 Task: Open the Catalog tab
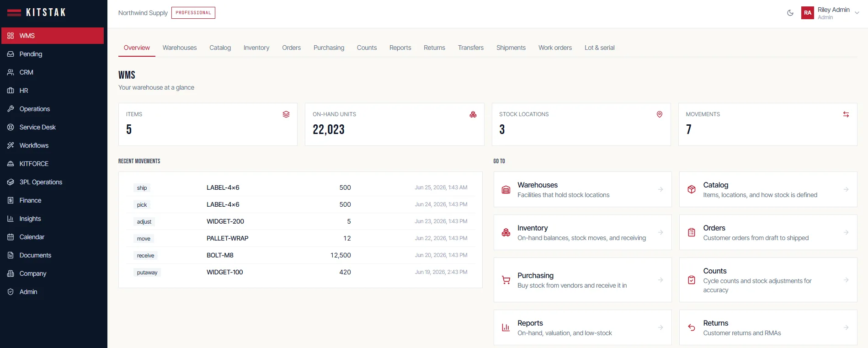[x=220, y=48]
